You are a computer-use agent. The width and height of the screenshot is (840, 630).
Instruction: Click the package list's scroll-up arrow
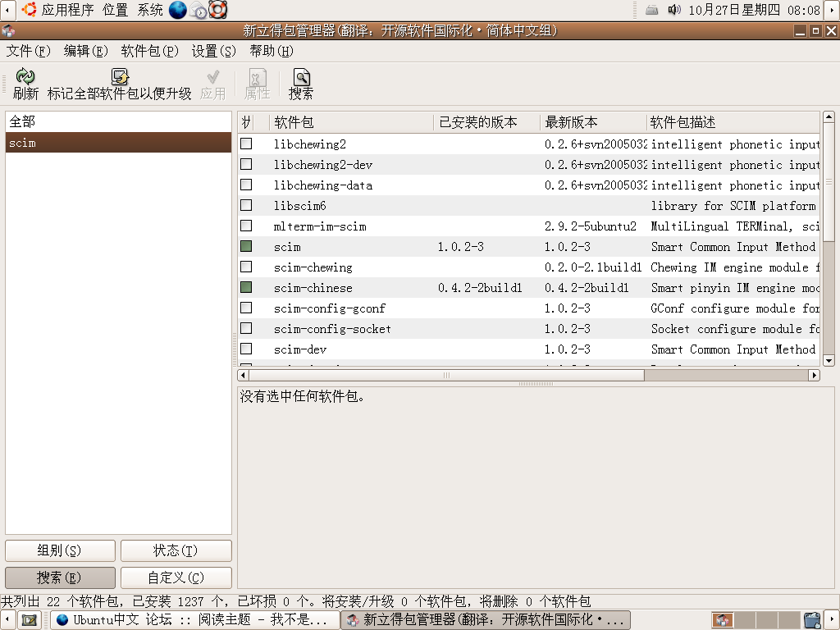point(829,116)
